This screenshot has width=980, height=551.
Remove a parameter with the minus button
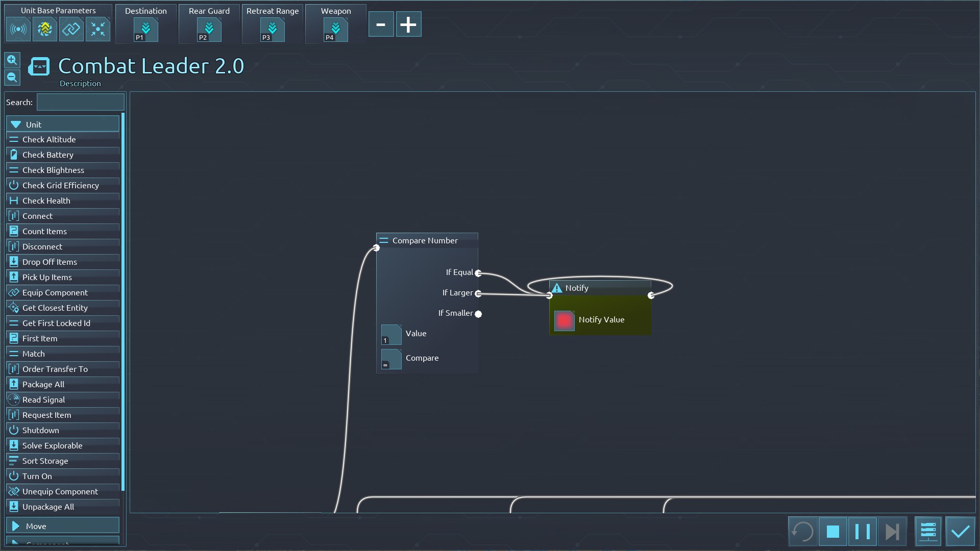tap(381, 24)
